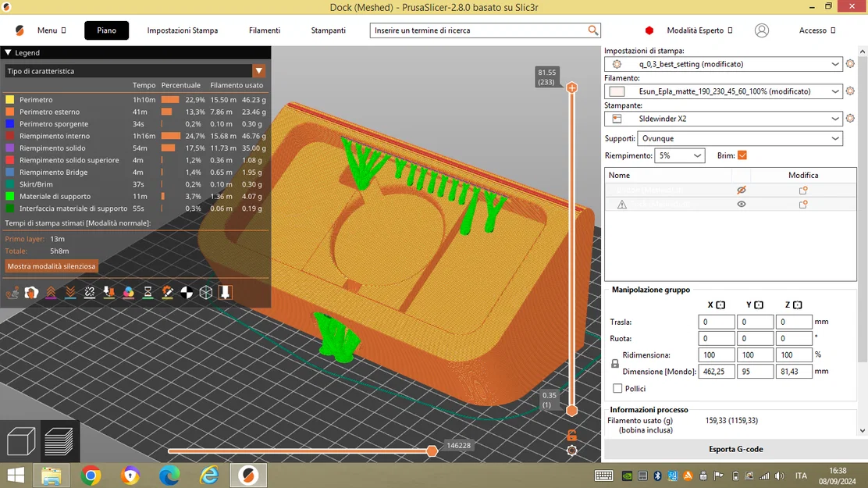Click Dimensione X field showing 462,25
Image resolution: width=868 pixels, height=488 pixels.
[717, 372]
